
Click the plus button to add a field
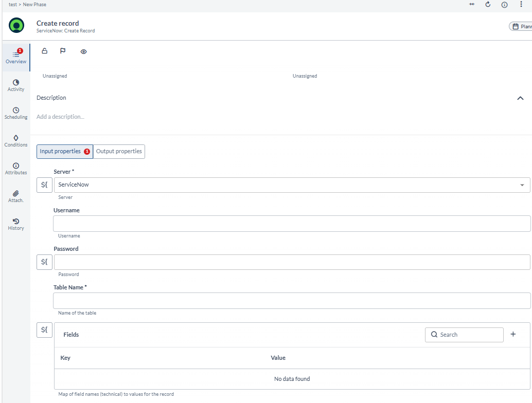point(513,334)
